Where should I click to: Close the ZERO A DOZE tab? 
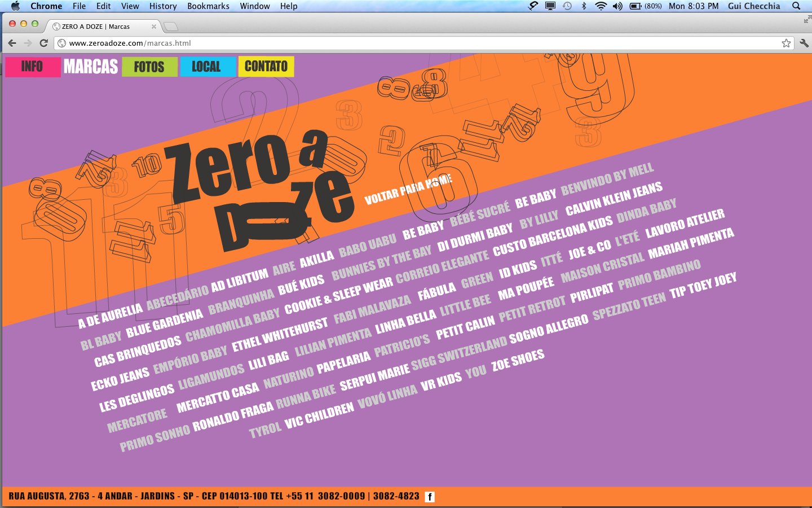pos(153,27)
